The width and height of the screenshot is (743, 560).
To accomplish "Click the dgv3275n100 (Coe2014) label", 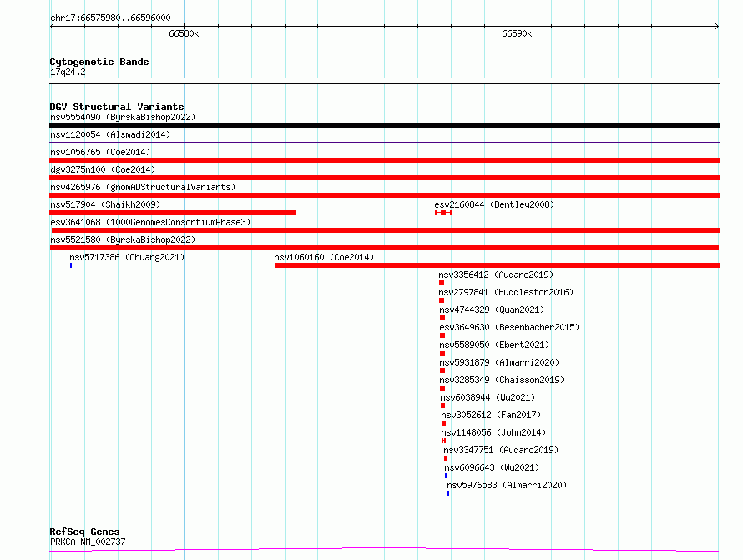I will 103,169.
